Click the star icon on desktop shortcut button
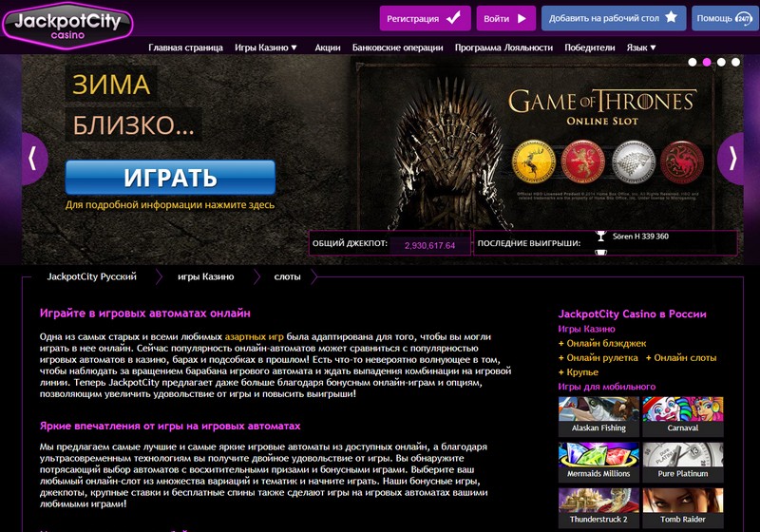The width and height of the screenshot is (760, 532). coord(671,17)
